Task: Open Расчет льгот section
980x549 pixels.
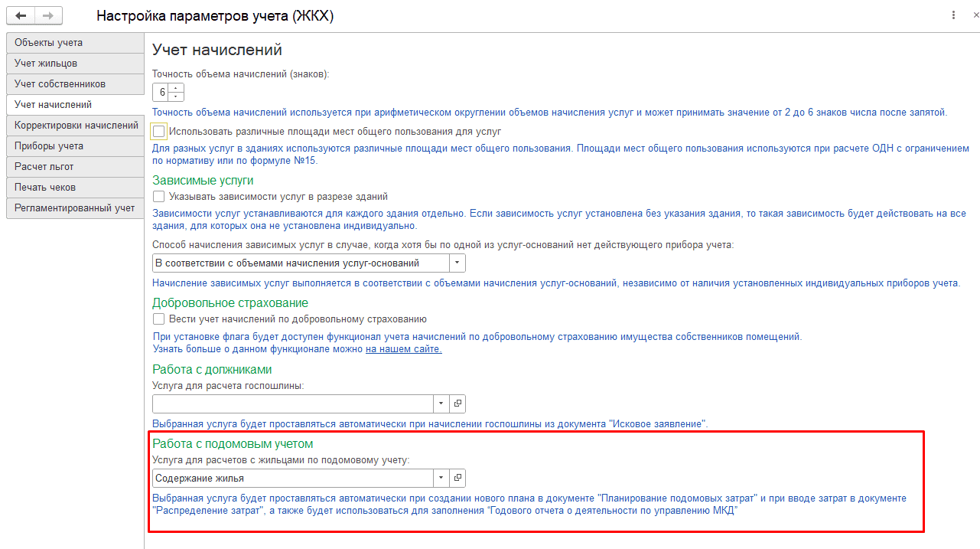Action: [75, 167]
